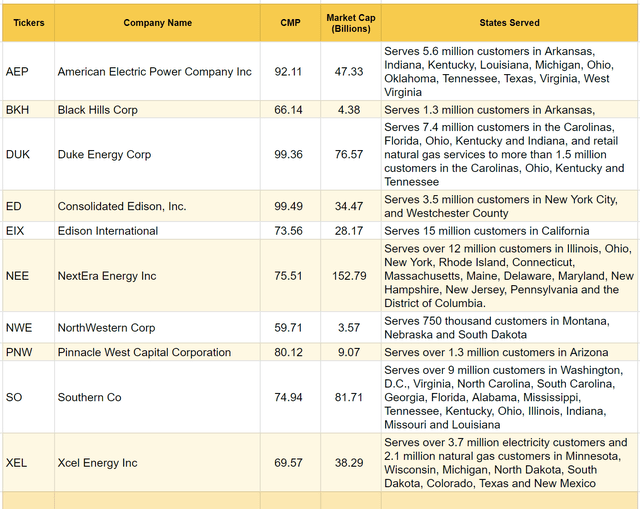Click the cell describing 7.4 million Carolinas customers
640x509 pixels.
click(509, 154)
